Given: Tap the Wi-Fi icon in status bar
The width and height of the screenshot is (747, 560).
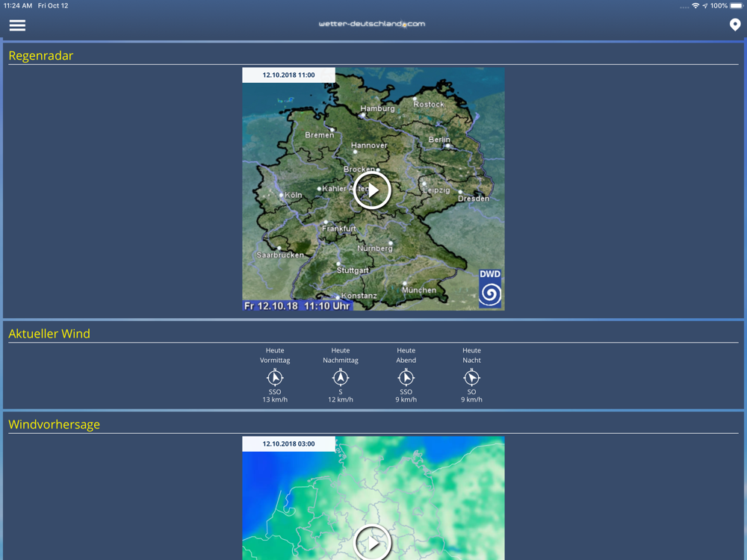Looking at the screenshot, I should 695,6.
